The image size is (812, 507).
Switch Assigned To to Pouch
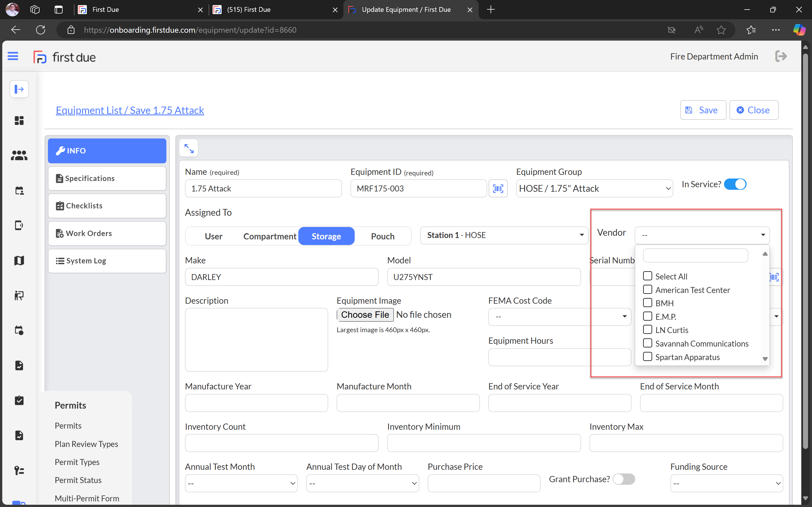click(x=383, y=236)
